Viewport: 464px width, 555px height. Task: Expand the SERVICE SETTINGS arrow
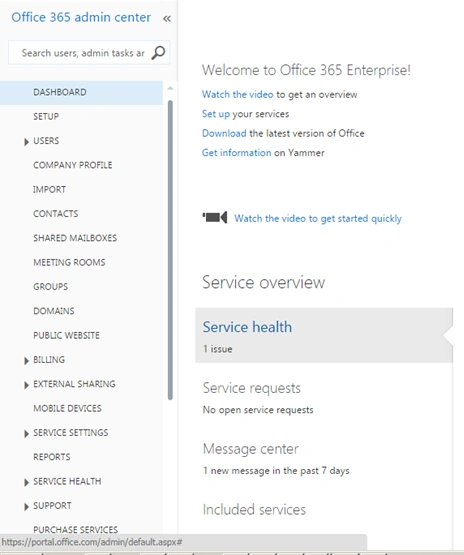[26, 433]
